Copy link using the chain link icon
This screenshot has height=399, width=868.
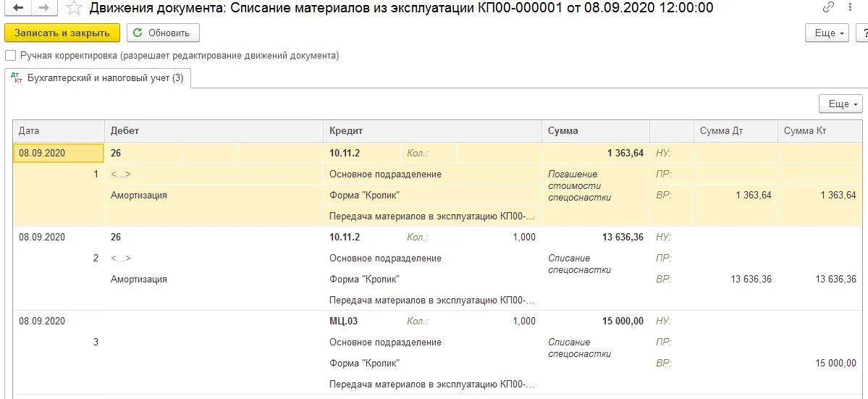click(x=828, y=8)
